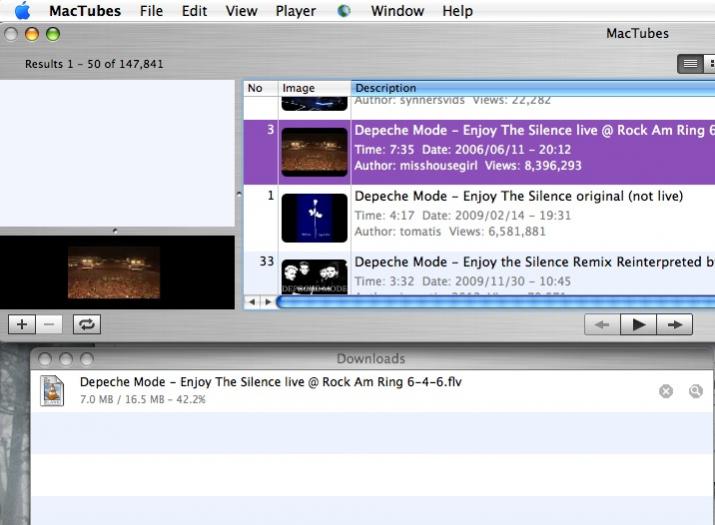Zoom the MacTubes window with green button
The image size is (715, 525).
[x=53, y=34]
